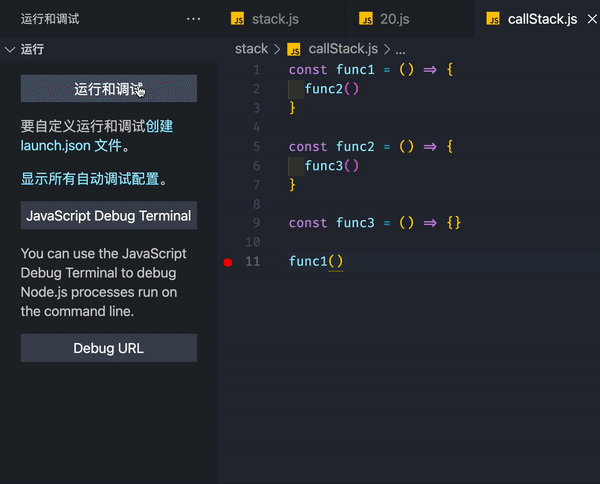Remove the red breakpoint dot at line 11
Image resolution: width=600 pixels, height=484 pixels.
coord(228,262)
